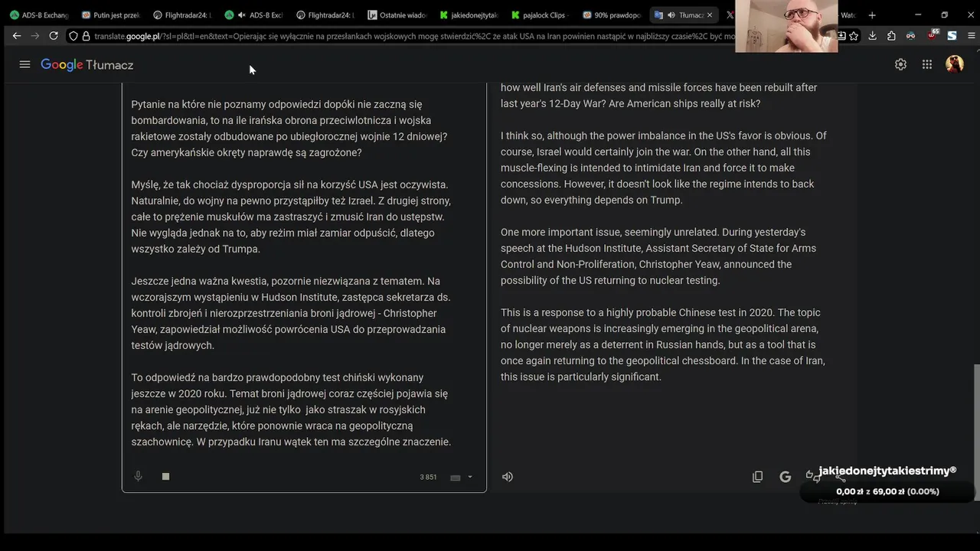Switch to the Putin jest przeki tab
980x551 pixels.
[109, 15]
